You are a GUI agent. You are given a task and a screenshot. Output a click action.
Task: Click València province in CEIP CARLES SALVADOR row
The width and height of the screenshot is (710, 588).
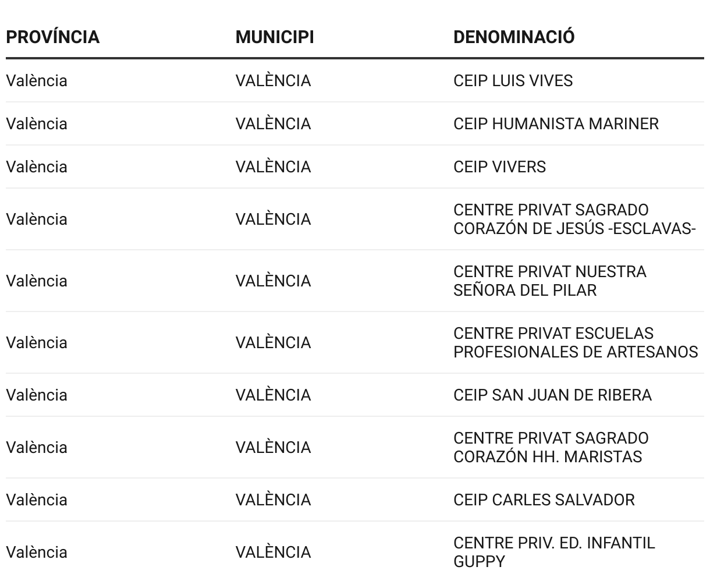(37, 500)
